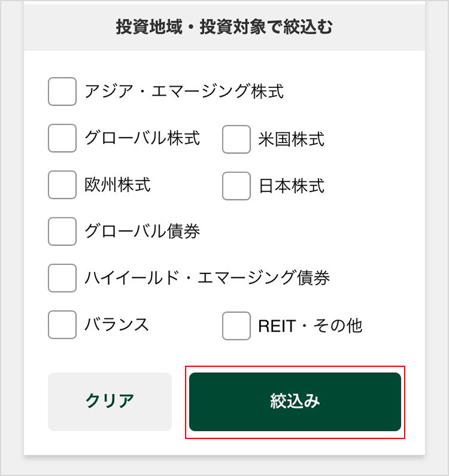This screenshot has width=449, height=476.
Task: Click the クリア button
Action: pos(110,401)
